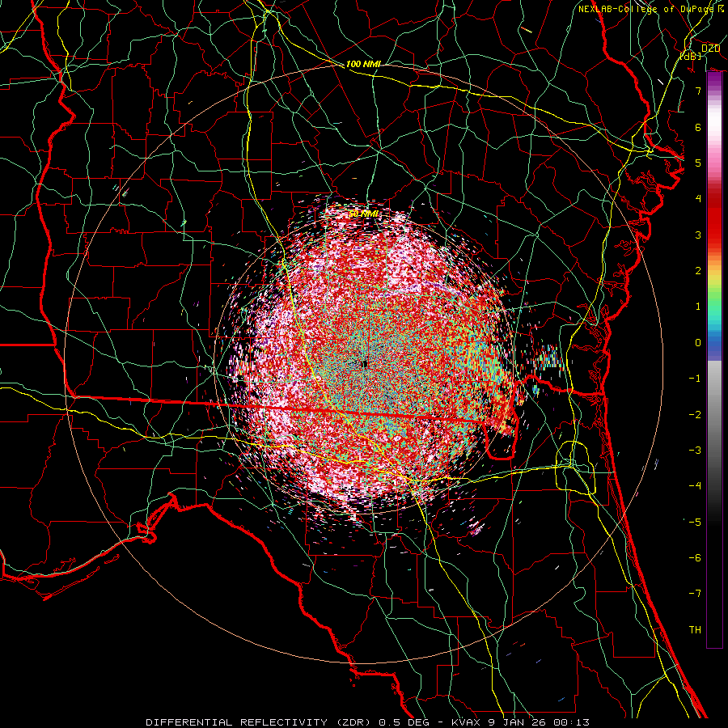Click the 3 value on the scale
Image resolution: width=728 pixels, height=728 pixels.
coord(698,235)
